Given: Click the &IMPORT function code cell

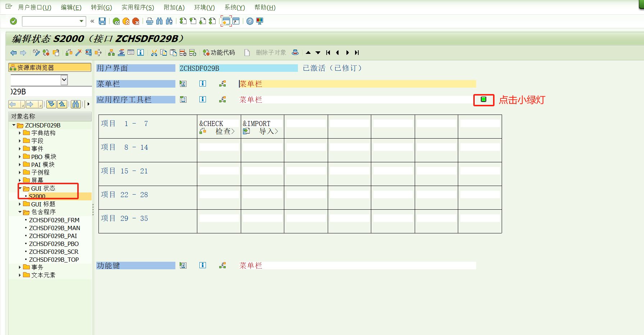Looking at the screenshot, I should tap(262, 124).
